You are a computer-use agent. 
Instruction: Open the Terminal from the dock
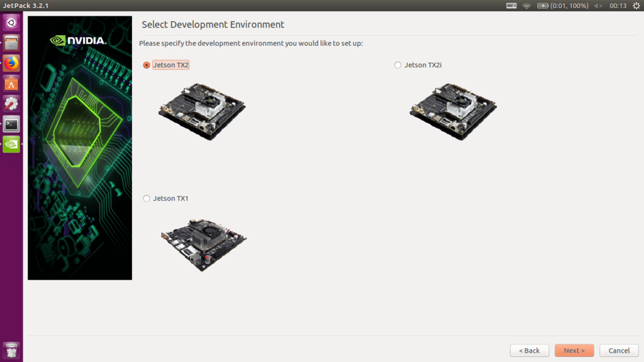click(11, 124)
